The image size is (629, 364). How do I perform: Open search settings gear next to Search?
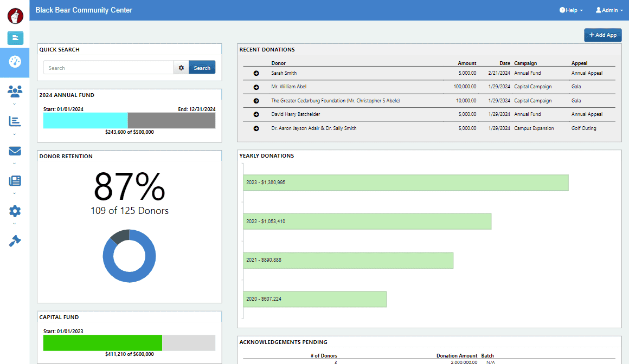pos(181,68)
